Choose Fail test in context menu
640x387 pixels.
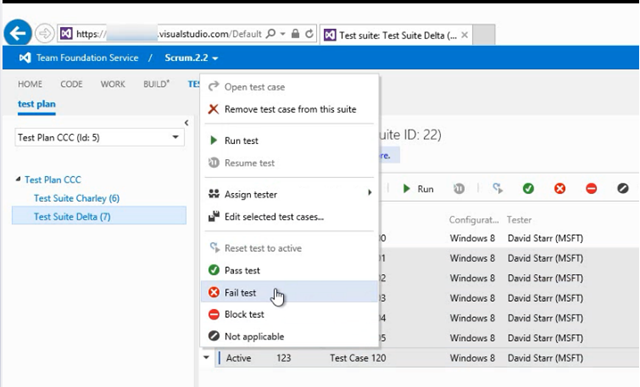pyautogui.click(x=289, y=292)
